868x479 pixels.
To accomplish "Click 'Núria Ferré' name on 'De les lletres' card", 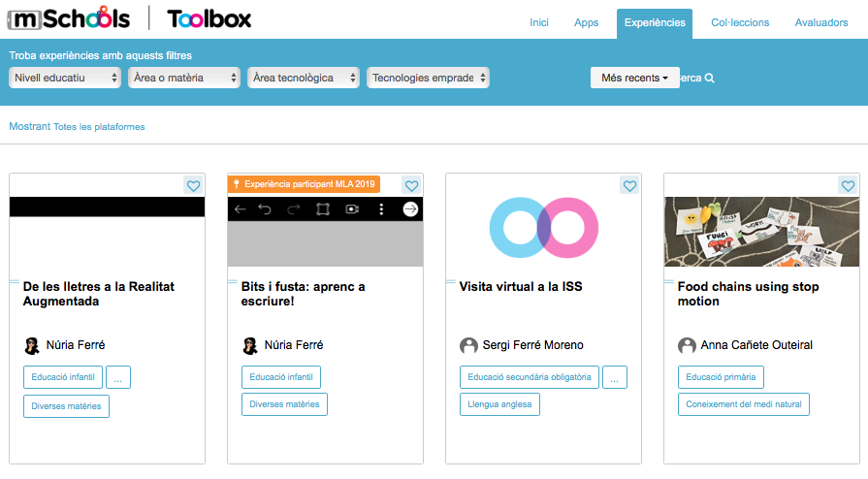I will click(76, 345).
